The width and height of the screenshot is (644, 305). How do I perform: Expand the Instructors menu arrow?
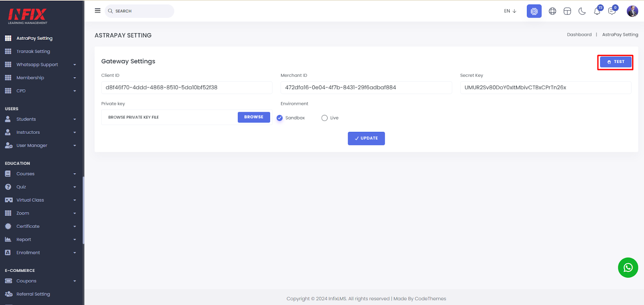[x=75, y=133]
